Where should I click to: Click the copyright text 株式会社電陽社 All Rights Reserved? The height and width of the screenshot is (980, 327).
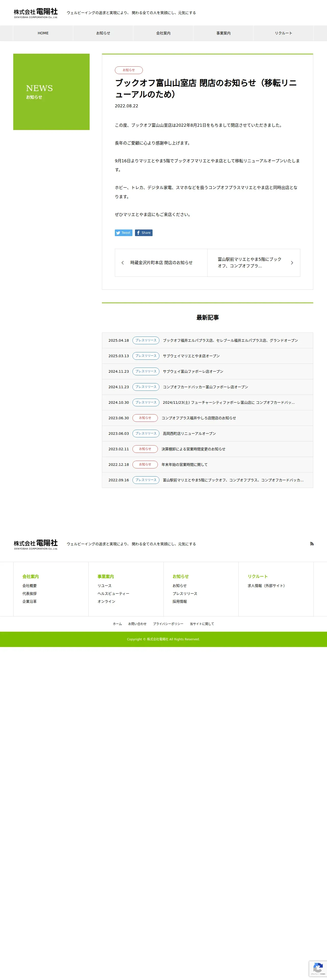coord(163,640)
